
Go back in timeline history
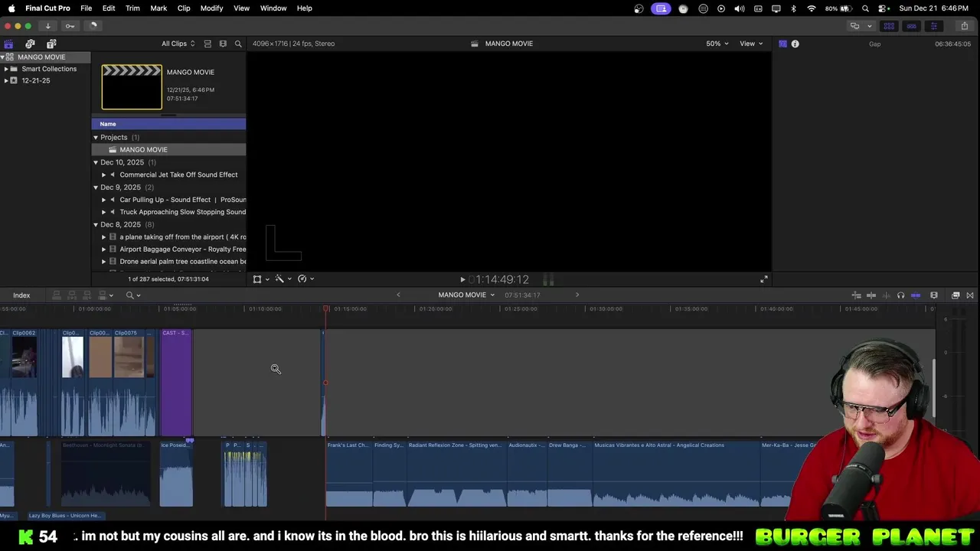[x=398, y=295]
